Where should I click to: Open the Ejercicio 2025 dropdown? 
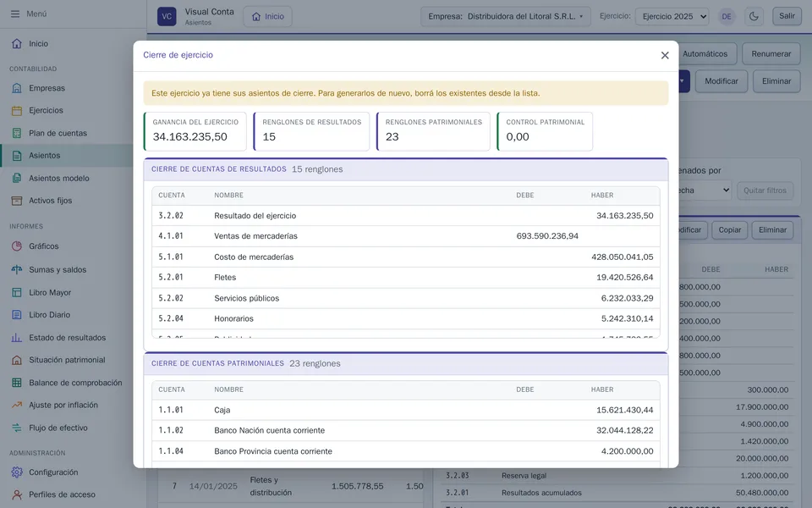click(672, 16)
